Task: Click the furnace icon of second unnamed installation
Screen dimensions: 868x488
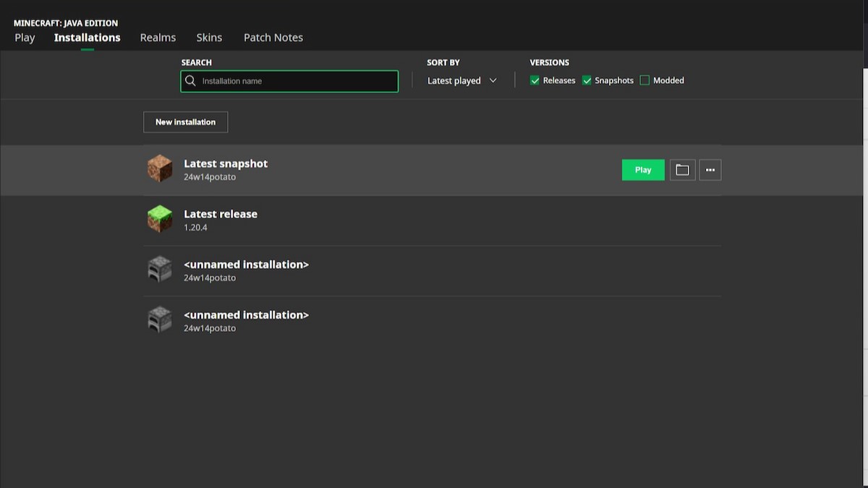Action: coord(160,320)
